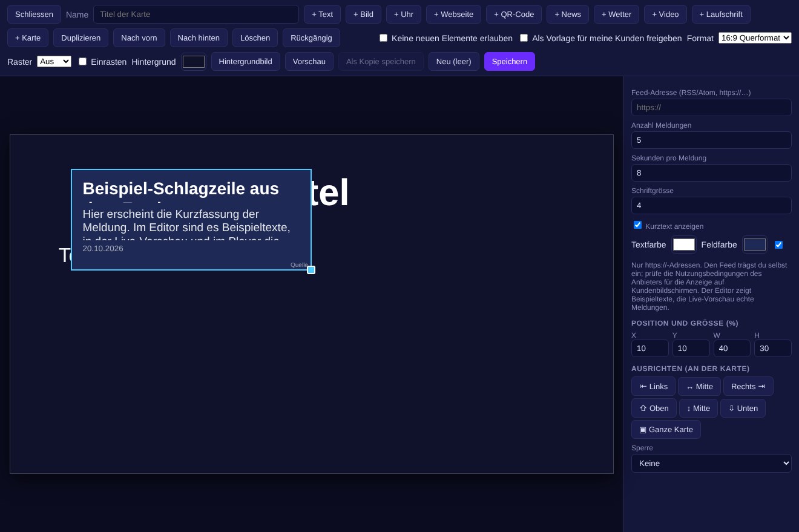Align element right with Rechts button
Viewport: 799px width, 532px height.
point(748,386)
